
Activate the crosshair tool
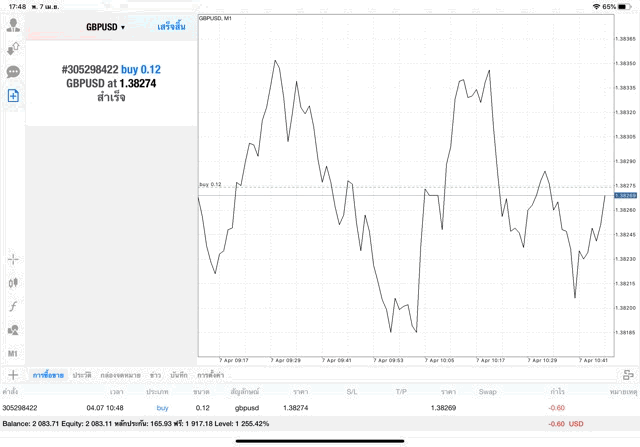click(13, 259)
